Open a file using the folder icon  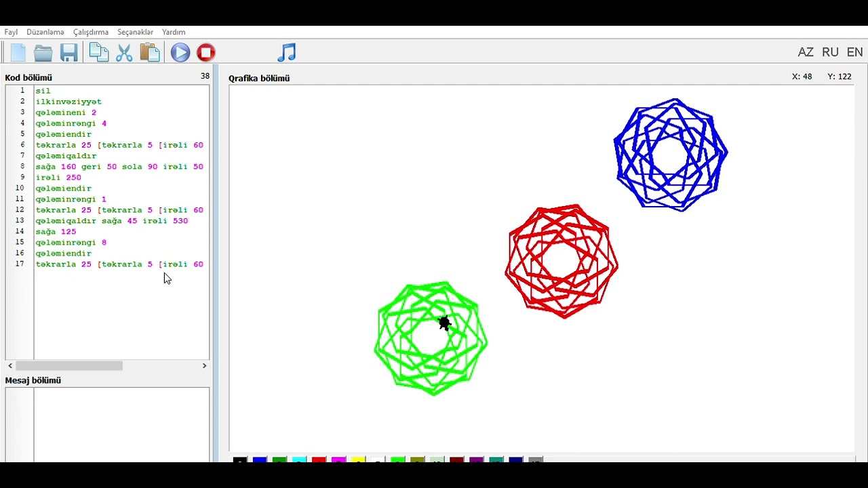click(43, 52)
